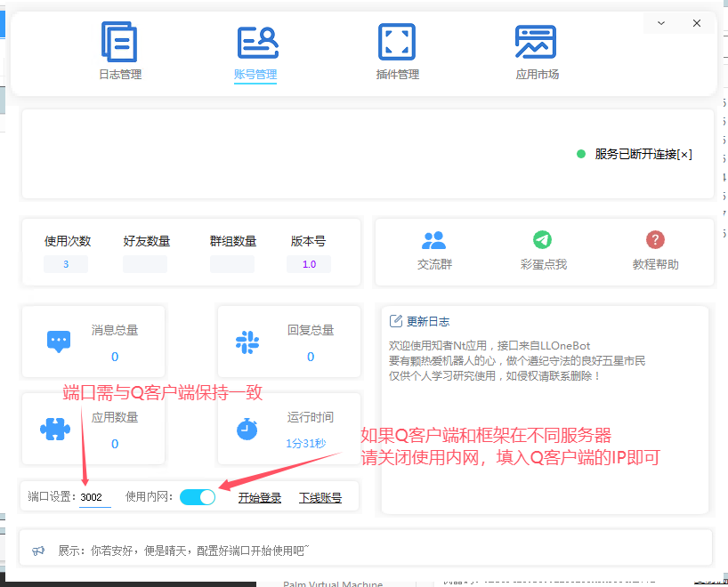Click the announcement megaphone icon
This screenshot has width=728, height=587.
coord(38,551)
